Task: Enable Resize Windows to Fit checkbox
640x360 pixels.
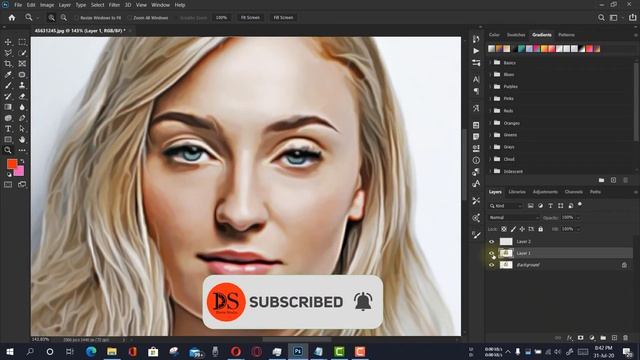Action: click(76, 18)
